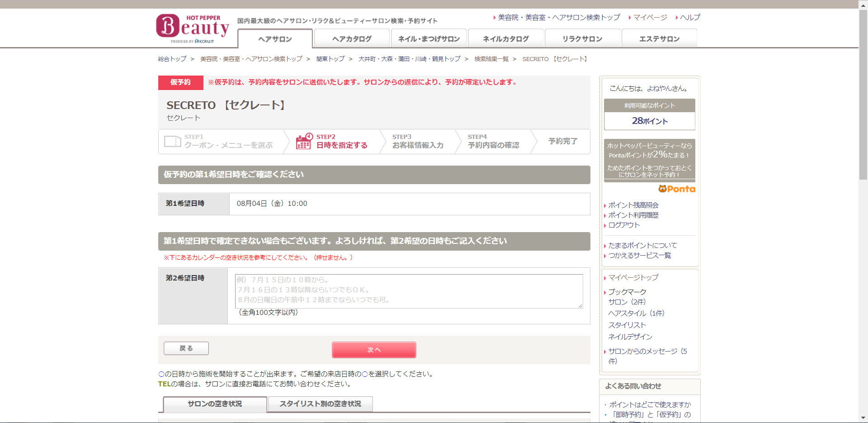This screenshot has width=868, height=423.
Task: Click 検索結果一覧 breadcrumb
Action: pyautogui.click(x=491, y=59)
